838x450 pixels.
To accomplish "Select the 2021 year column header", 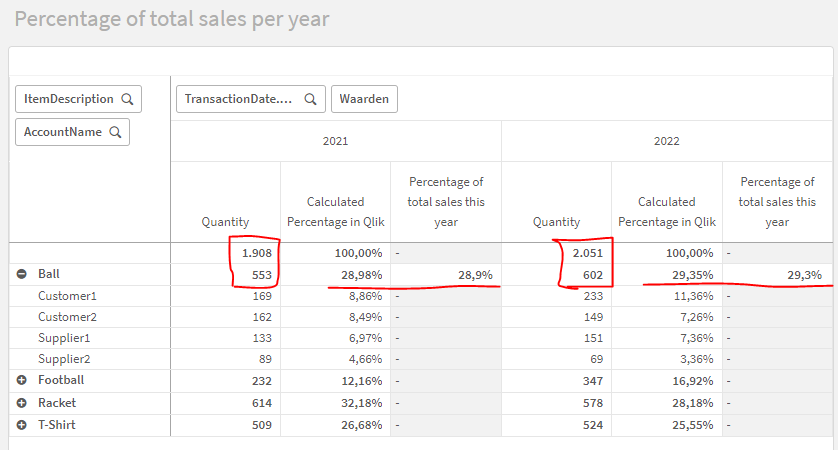I will [336, 142].
